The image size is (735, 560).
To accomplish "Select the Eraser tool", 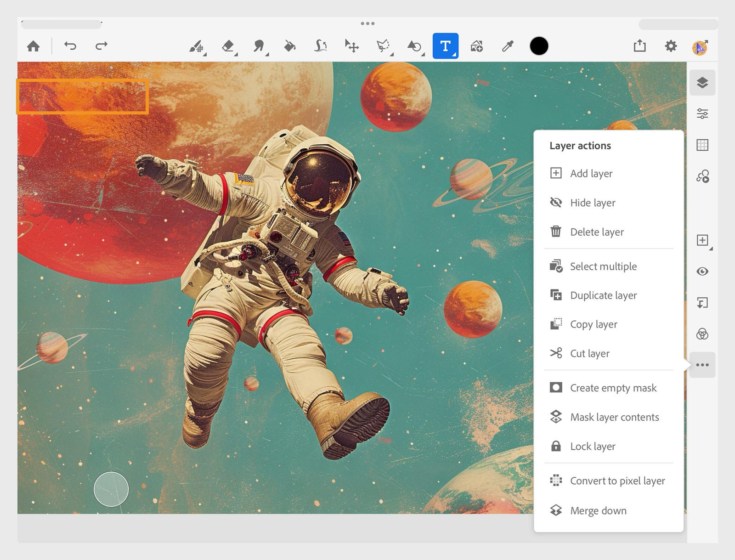I will 228,46.
